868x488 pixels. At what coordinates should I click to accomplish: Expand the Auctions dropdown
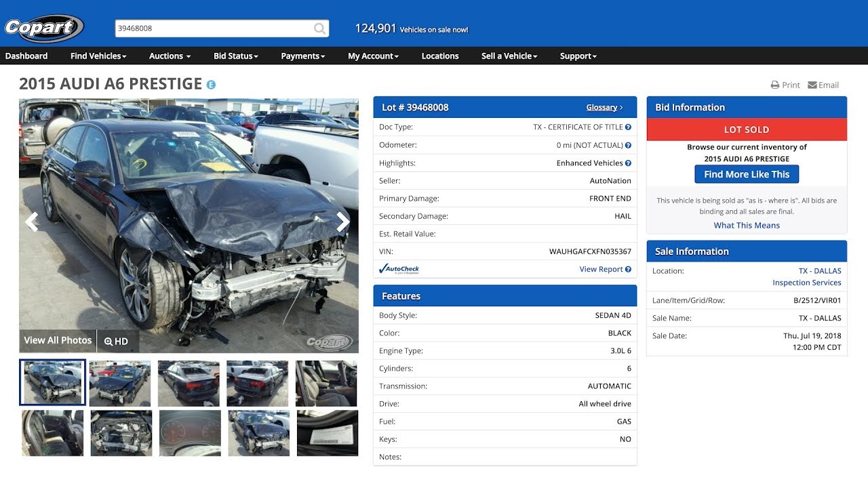(x=170, y=56)
